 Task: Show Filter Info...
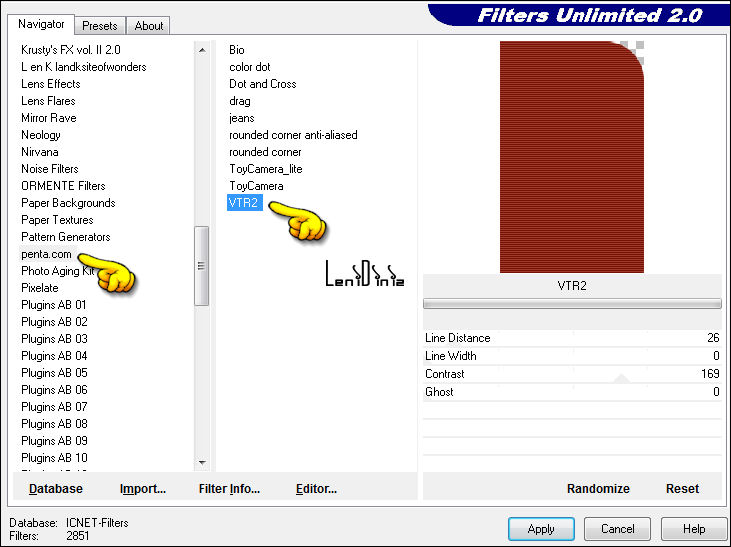coord(229,489)
